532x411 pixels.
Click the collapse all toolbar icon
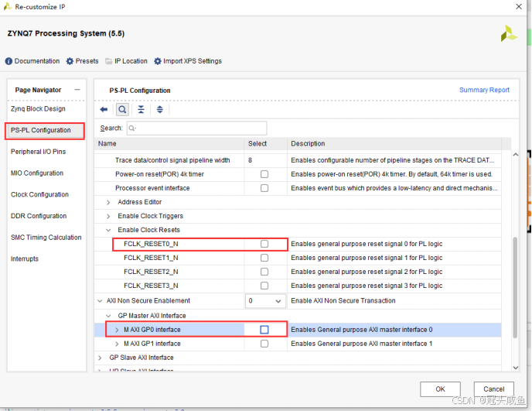pyautogui.click(x=141, y=110)
